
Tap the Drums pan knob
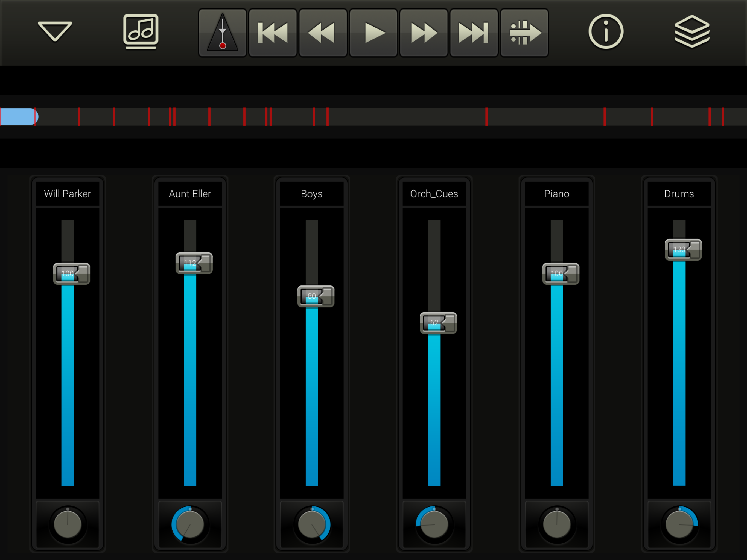679,524
